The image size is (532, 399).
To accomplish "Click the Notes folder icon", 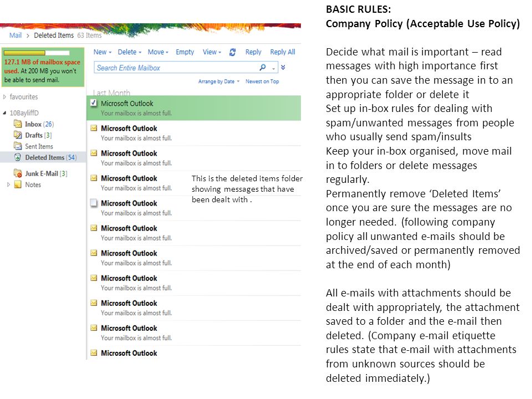I will tap(18, 184).
